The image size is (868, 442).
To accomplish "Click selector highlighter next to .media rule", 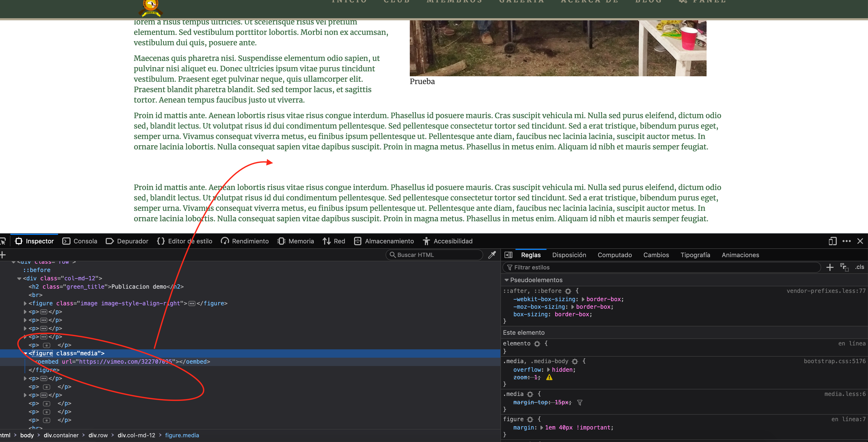I will 530,394.
